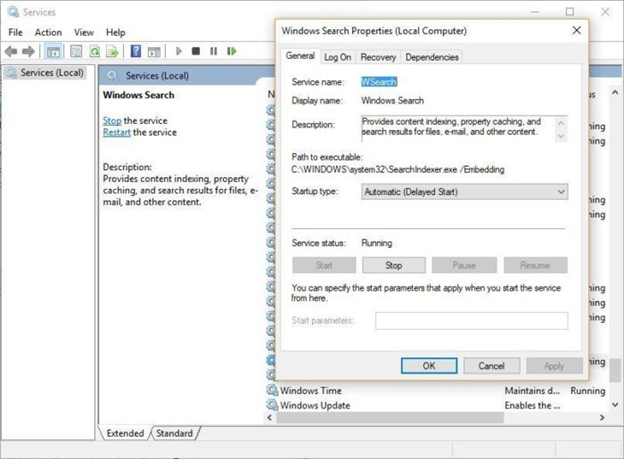Open the File menu
The width and height of the screenshot is (624, 464).
pos(16,32)
